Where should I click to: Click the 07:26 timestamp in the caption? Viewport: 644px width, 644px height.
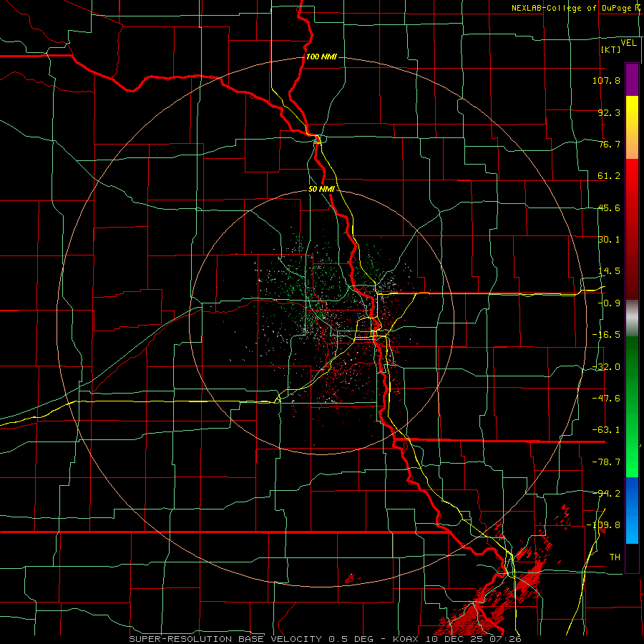coord(505,639)
